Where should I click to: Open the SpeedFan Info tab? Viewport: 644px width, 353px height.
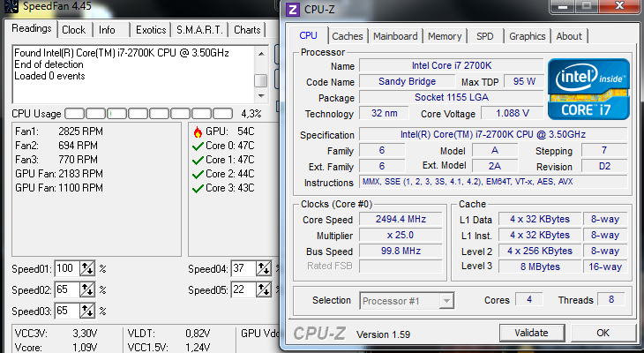coord(107,30)
